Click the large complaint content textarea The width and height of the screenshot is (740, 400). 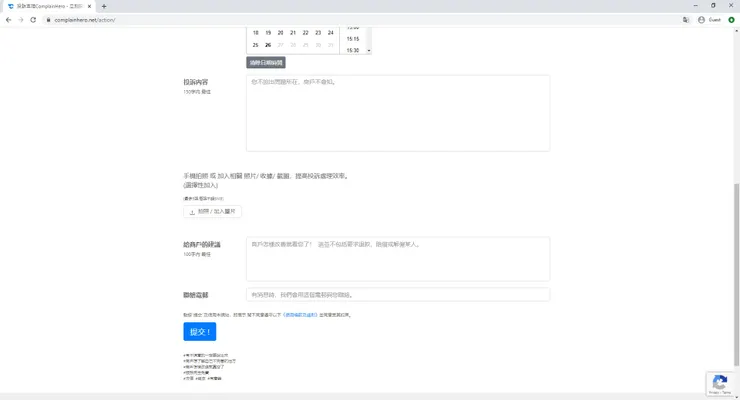[x=398, y=113]
